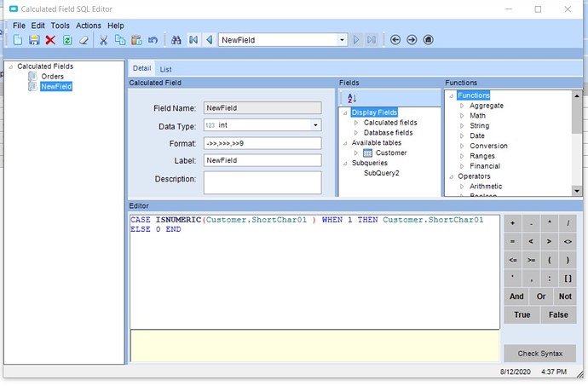Click the Undo arrow icon

(153, 40)
